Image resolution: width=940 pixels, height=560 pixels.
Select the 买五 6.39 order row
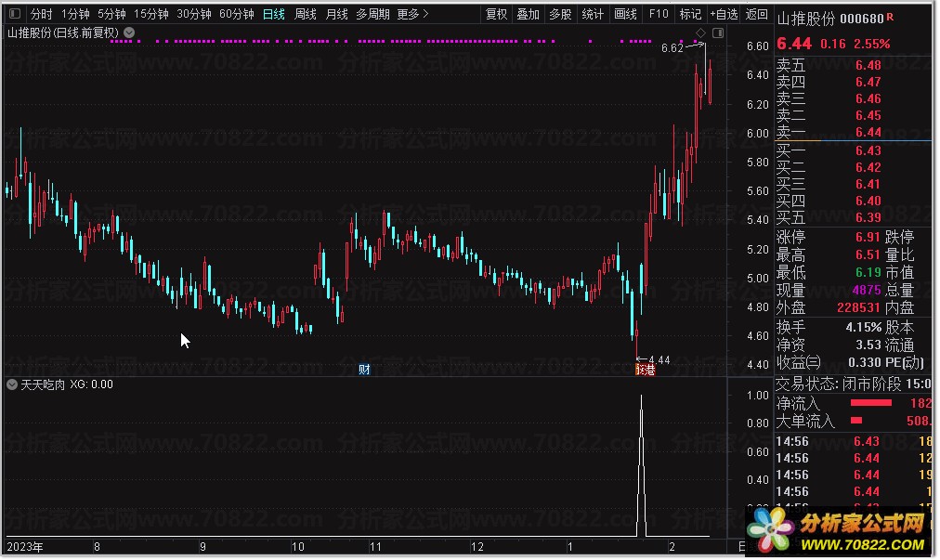(x=853, y=217)
